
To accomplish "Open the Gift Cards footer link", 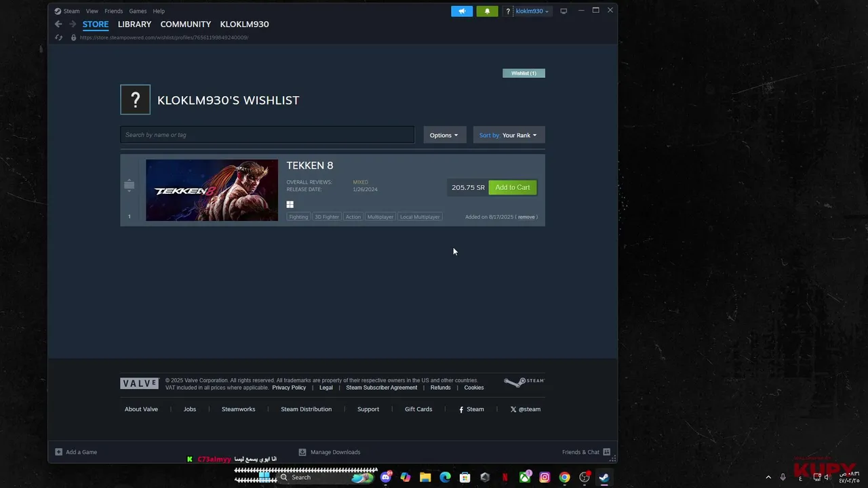I will (418, 409).
